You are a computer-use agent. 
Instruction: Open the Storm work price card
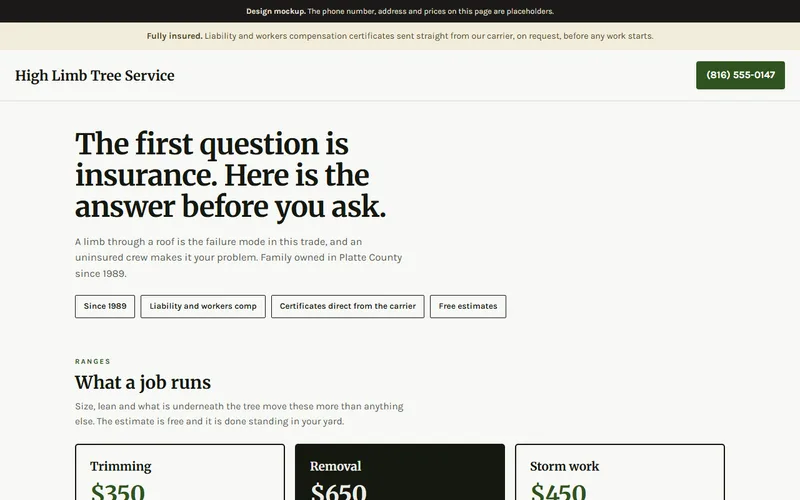point(620,472)
